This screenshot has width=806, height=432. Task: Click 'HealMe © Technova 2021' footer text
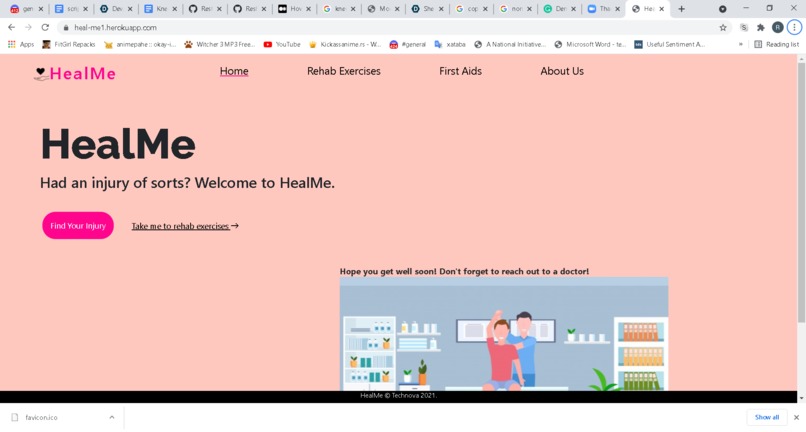[x=398, y=395]
